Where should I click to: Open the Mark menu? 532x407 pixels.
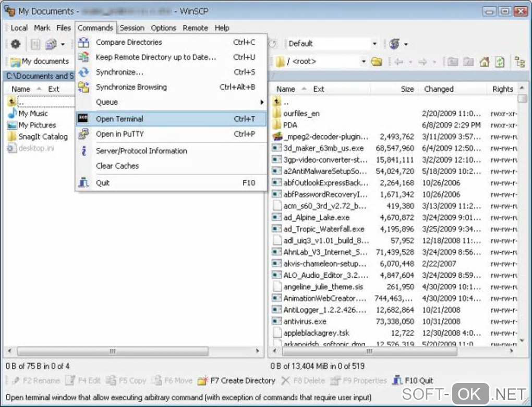click(x=42, y=28)
